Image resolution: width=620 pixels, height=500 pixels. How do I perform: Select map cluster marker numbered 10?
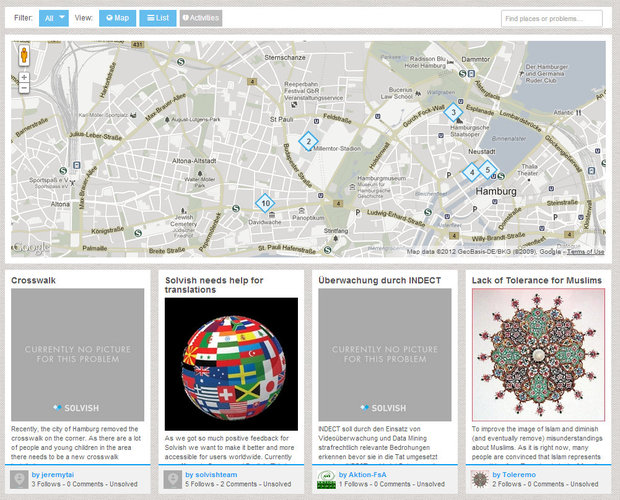click(x=264, y=203)
